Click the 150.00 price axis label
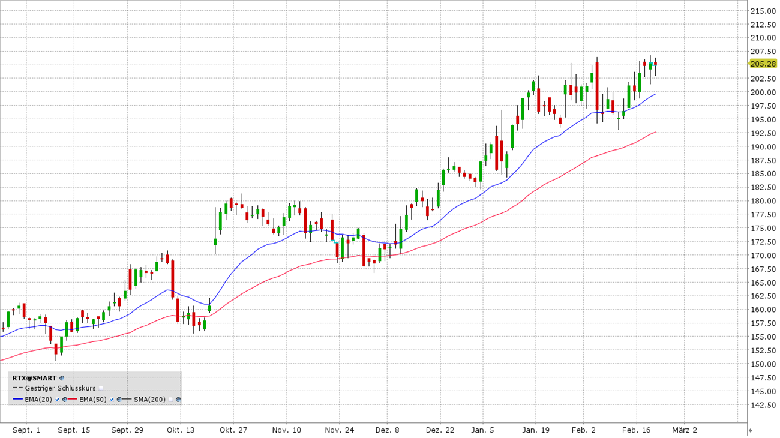 tap(764, 364)
